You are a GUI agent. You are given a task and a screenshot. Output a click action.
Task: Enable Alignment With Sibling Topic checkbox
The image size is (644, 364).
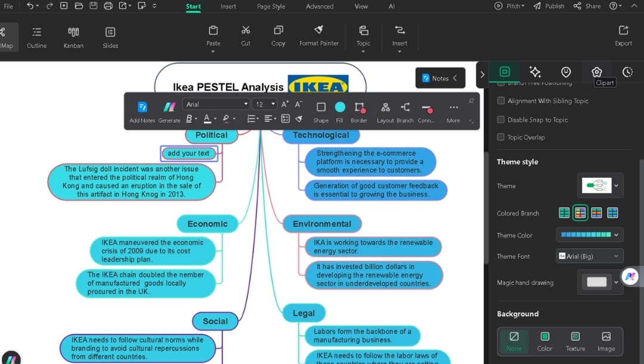(501, 101)
